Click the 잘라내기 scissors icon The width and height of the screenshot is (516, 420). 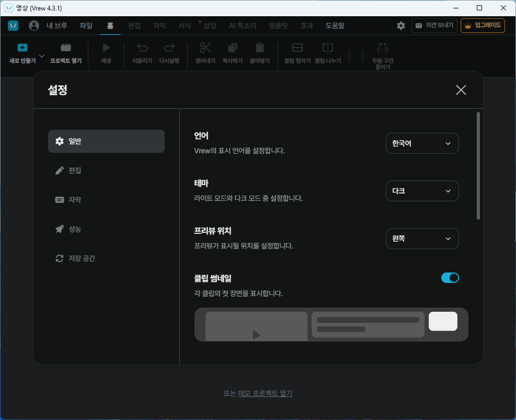[205, 48]
